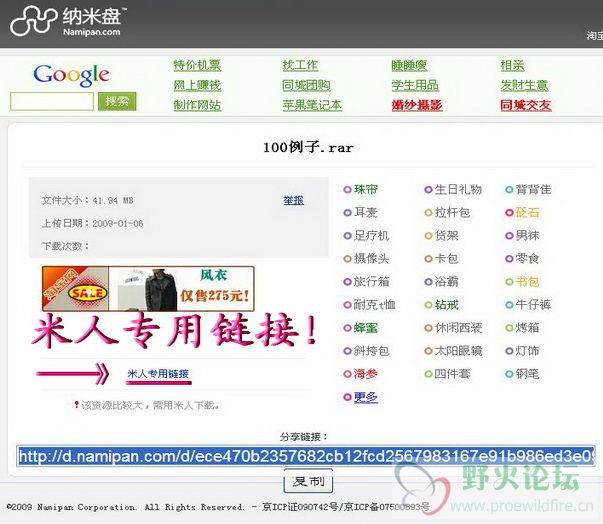Open the 网上赚钱 link
Screen dimensions: 603x524
197,85
